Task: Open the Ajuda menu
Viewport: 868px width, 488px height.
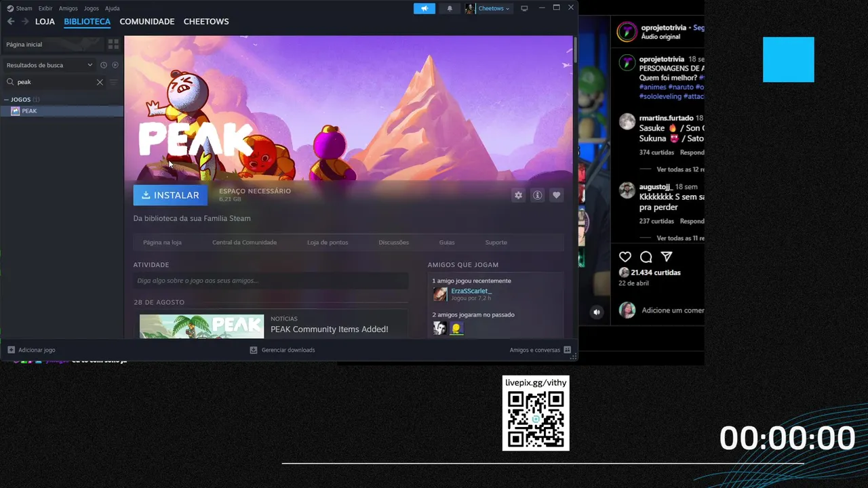Action: coord(113,8)
